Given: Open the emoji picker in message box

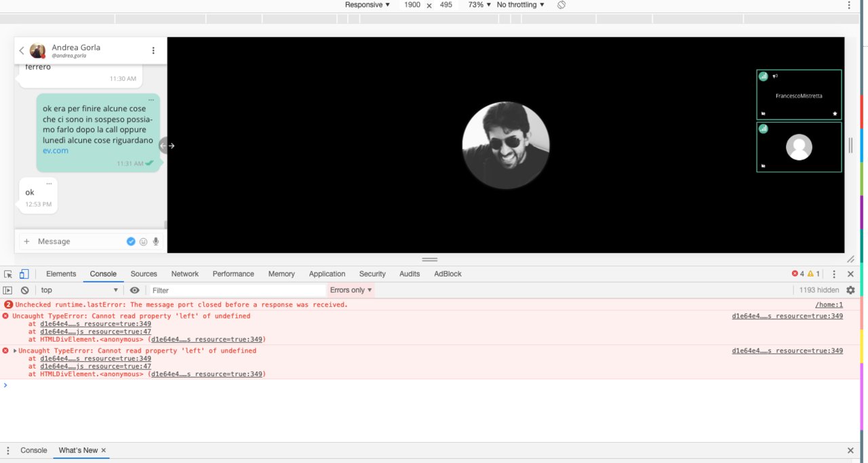Looking at the screenshot, I should pyautogui.click(x=143, y=241).
